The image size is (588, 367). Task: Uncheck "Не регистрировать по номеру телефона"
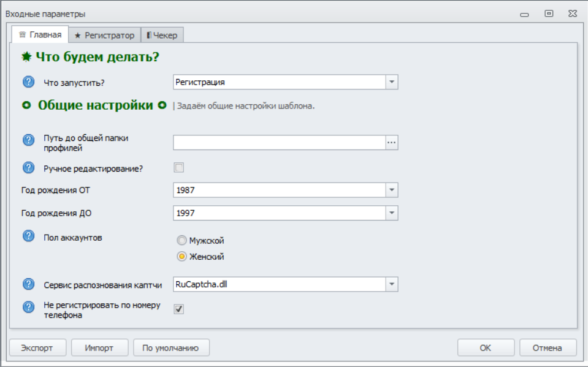[x=179, y=309]
